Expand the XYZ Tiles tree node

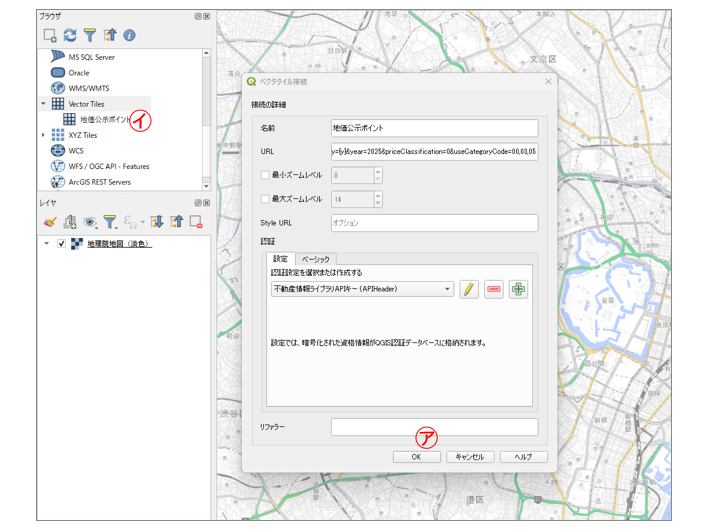point(43,135)
